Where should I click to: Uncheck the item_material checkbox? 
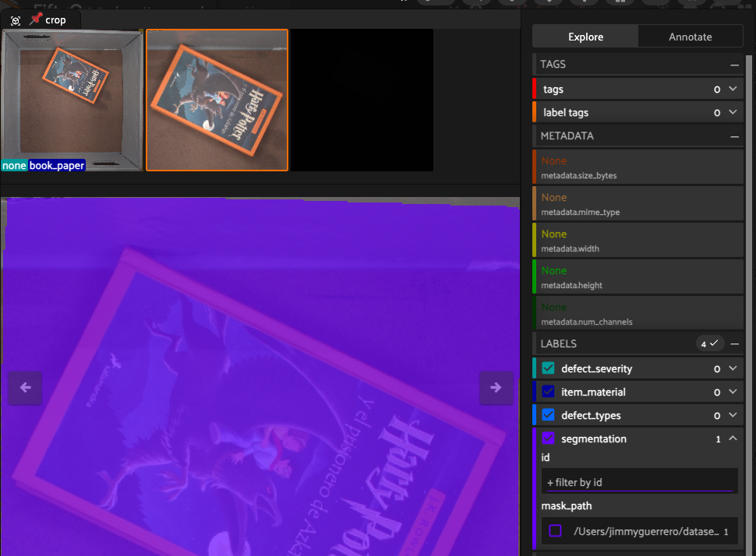pos(548,392)
